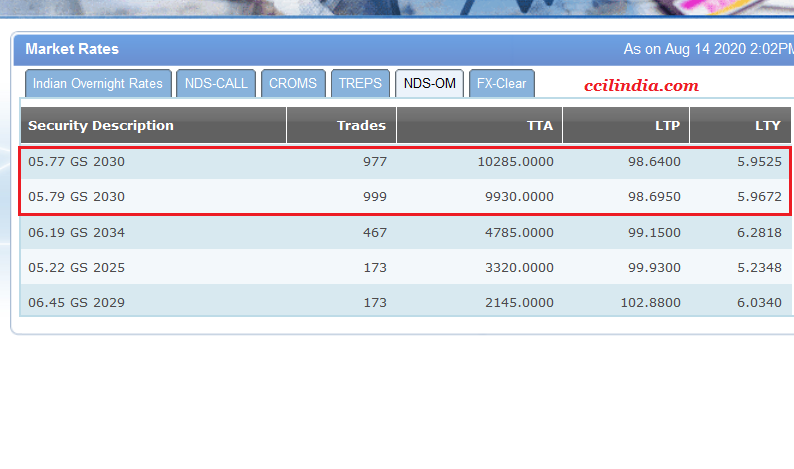The height and width of the screenshot is (469, 794).
Task: Click TTA value 9930.0000
Action: 519,197
